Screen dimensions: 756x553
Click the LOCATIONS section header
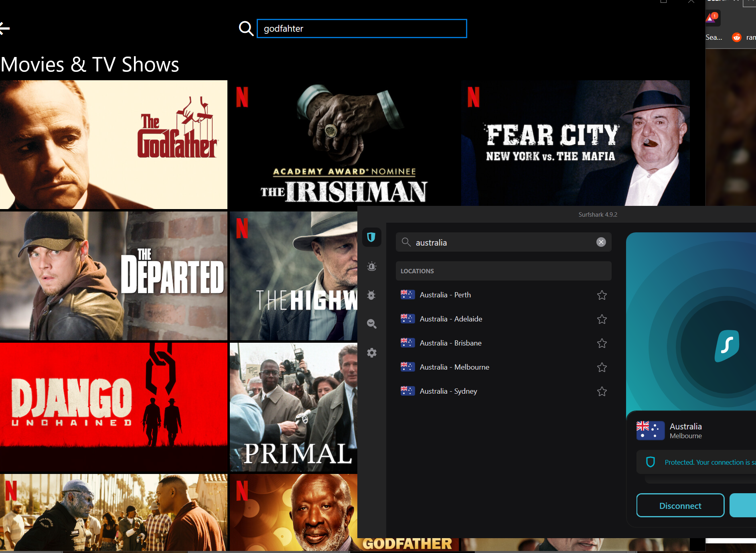point(503,271)
